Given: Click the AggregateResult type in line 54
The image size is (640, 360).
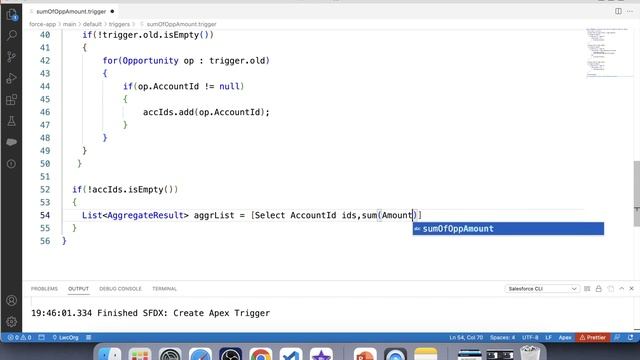Looking at the screenshot, I should coord(145,215).
